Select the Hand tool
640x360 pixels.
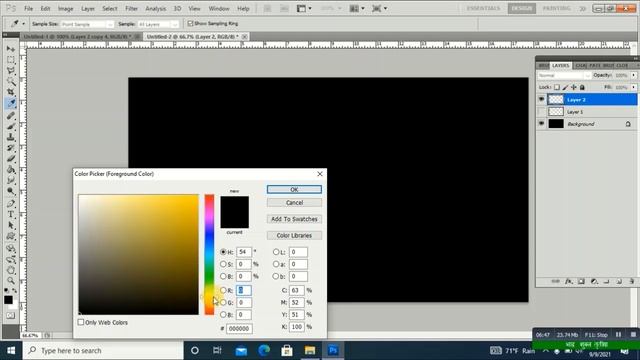pos(11,270)
